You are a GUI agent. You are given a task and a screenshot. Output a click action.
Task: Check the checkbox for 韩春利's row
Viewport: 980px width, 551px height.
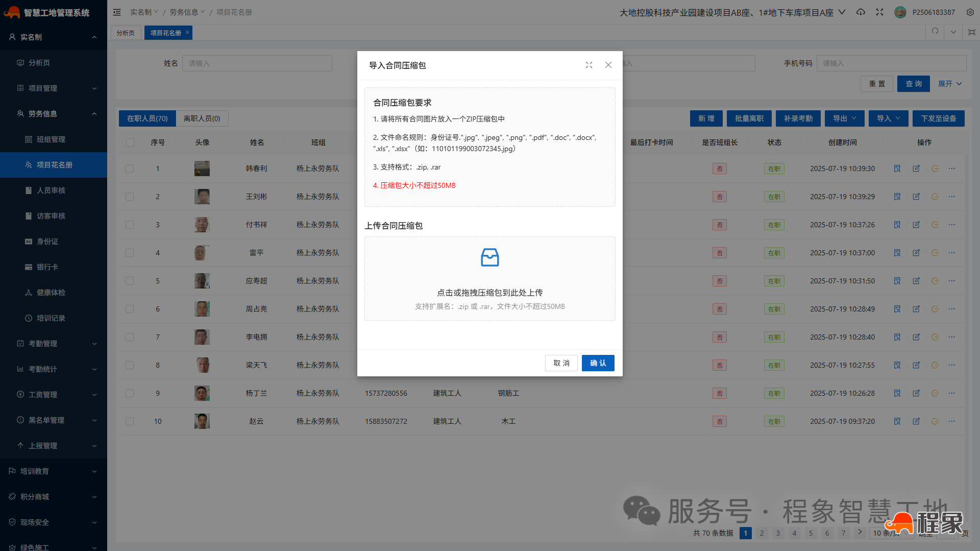tap(130, 169)
